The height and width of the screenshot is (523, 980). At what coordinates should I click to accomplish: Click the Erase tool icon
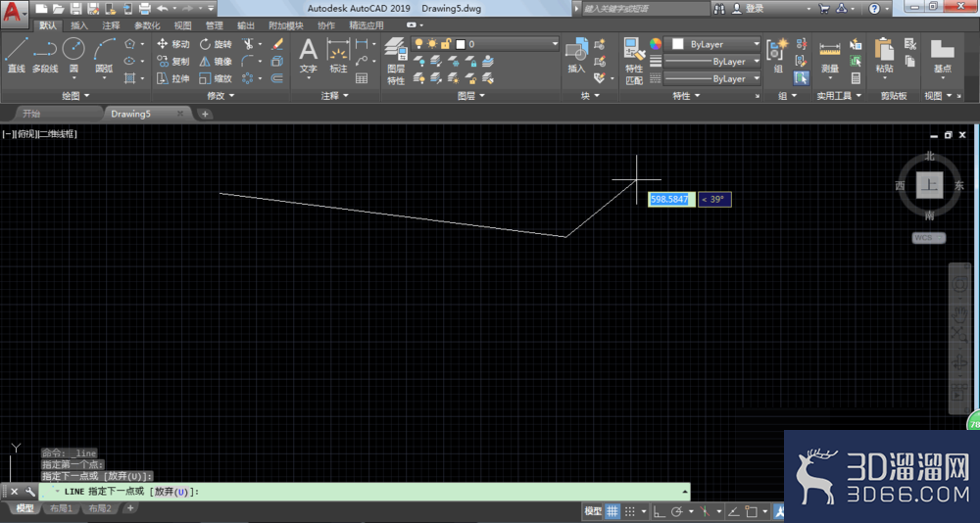277,44
